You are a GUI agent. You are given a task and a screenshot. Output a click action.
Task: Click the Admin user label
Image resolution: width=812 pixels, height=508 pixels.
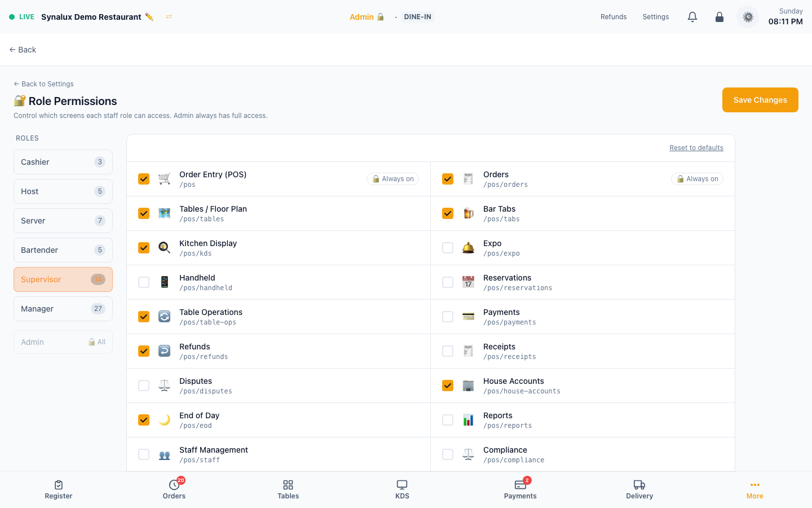[367, 17]
